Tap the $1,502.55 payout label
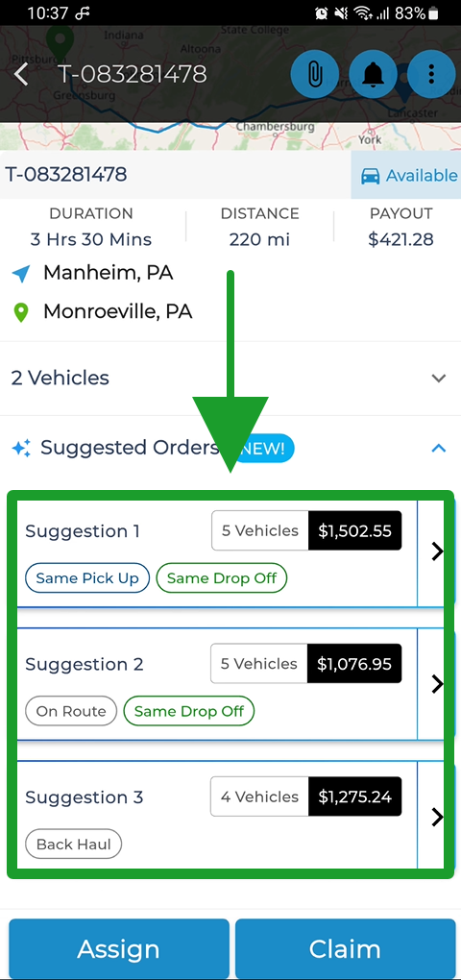The image size is (461, 980). (354, 530)
